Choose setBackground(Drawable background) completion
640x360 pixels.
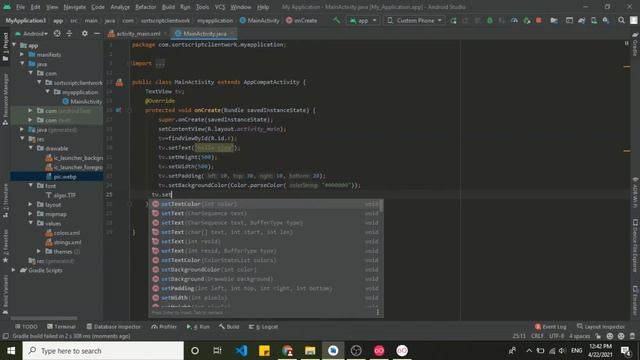(x=265, y=279)
